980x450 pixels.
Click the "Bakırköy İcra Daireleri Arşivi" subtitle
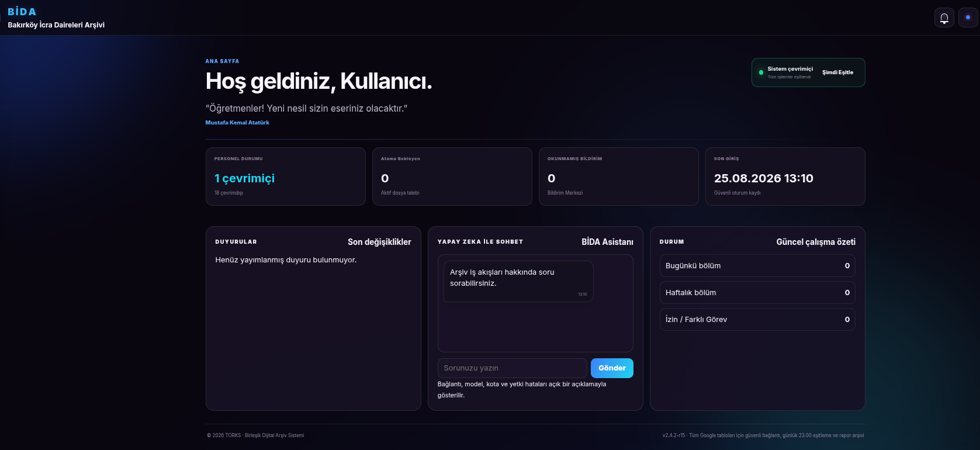click(56, 25)
